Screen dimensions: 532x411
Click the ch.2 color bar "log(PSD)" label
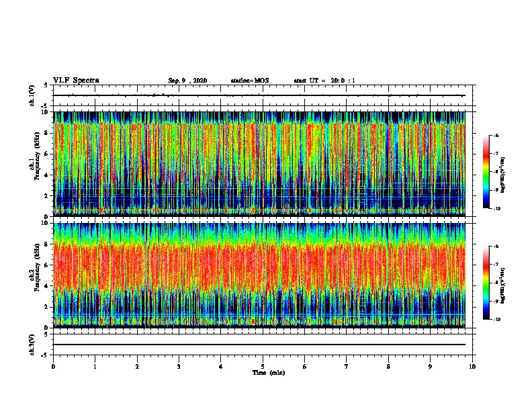(x=503, y=285)
